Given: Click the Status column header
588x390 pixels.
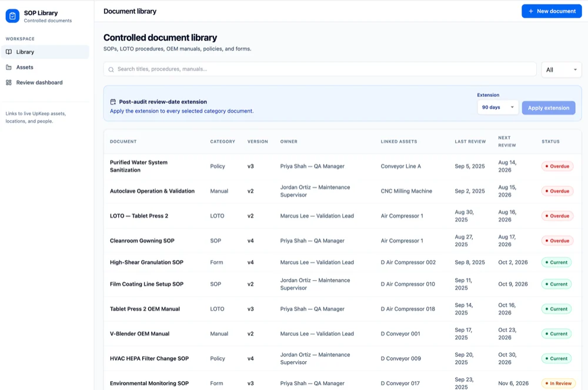Looking at the screenshot, I should (550, 142).
